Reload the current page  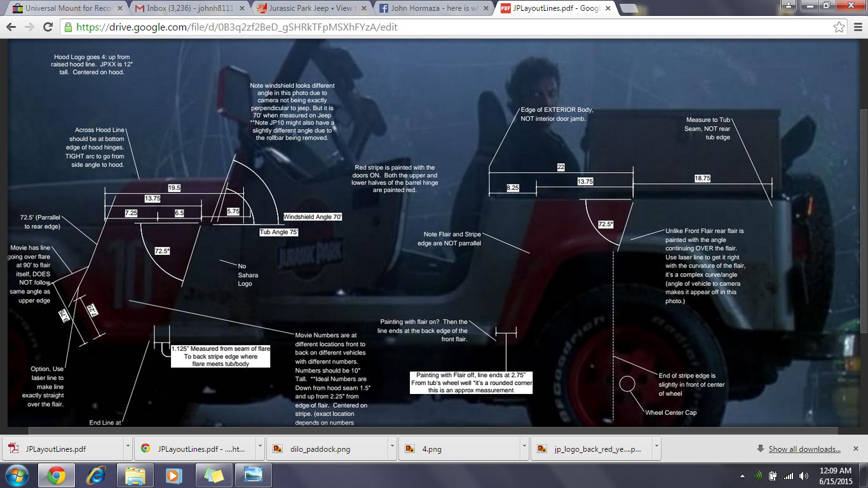coord(48,27)
